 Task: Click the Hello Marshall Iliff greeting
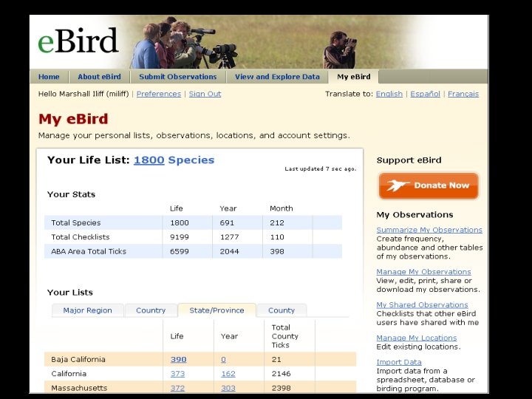click(x=83, y=94)
